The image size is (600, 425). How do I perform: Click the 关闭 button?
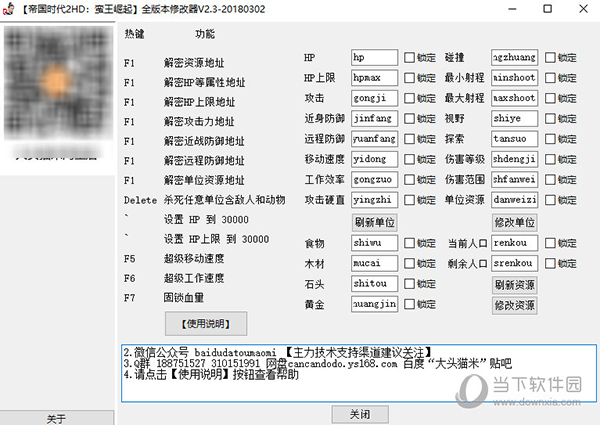point(360,414)
